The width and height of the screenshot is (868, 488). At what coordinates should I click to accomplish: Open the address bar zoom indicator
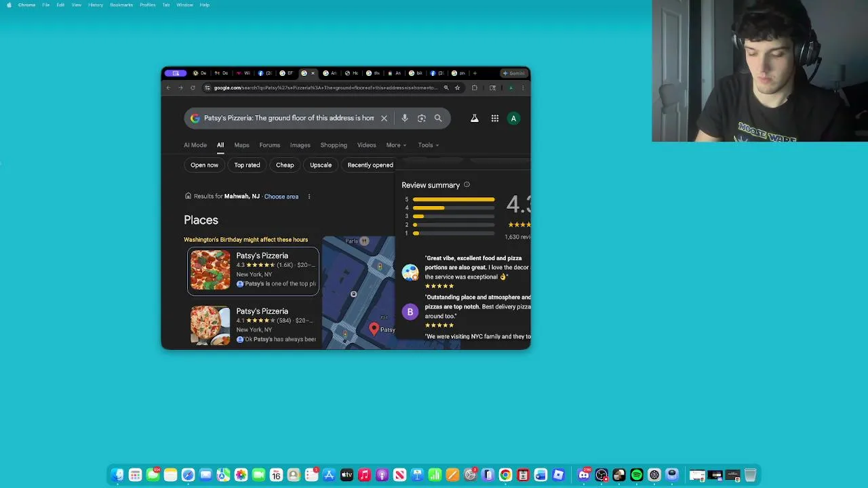click(x=446, y=87)
